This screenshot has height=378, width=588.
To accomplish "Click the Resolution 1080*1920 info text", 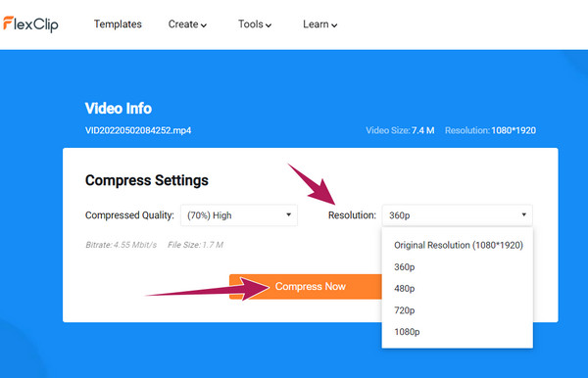I will click(490, 130).
